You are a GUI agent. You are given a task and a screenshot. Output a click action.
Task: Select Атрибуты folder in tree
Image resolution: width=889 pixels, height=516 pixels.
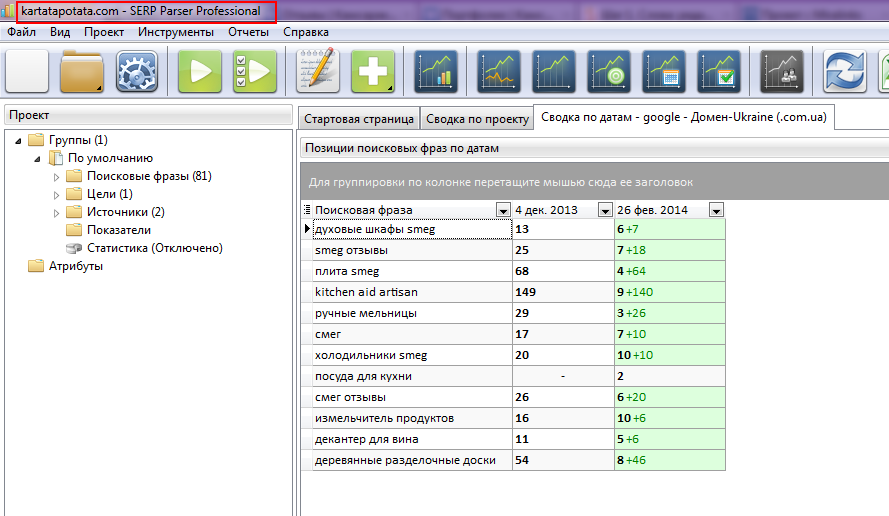(76, 267)
